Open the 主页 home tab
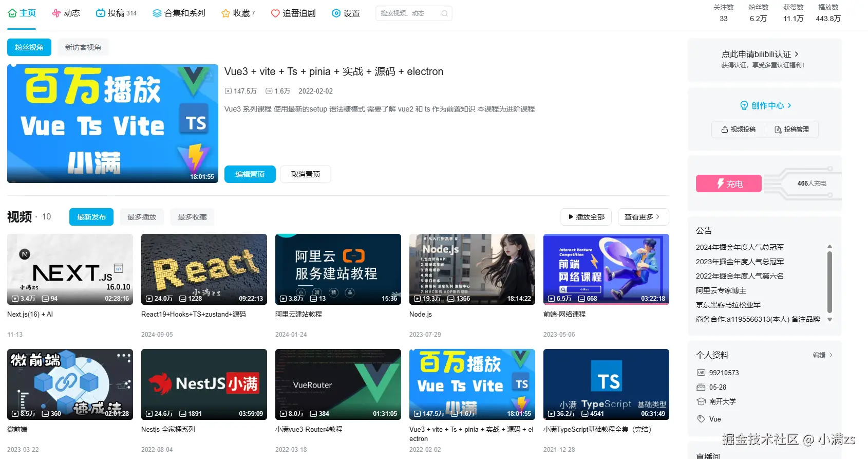This screenshot has width=868, height=459. coord(22,13)
